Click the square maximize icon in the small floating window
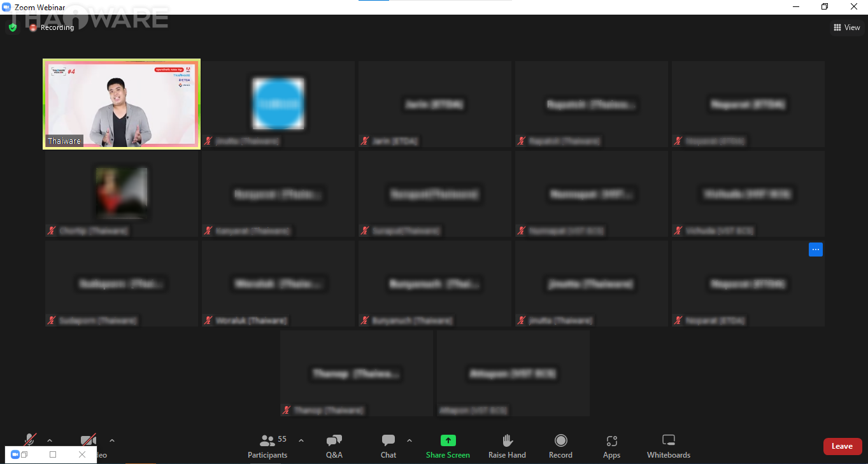This screenshot has width=868, height=464. [x=53, y=454]
